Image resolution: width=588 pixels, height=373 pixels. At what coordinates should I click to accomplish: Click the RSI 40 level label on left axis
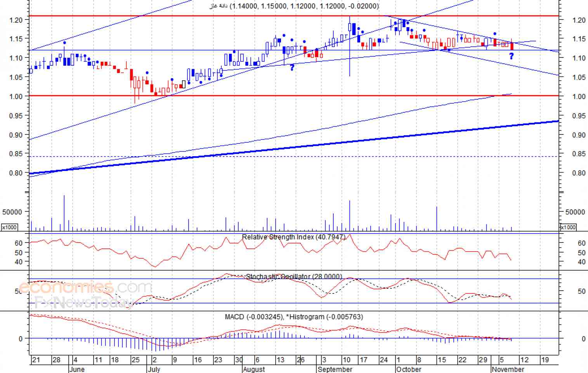click(x=19, y=262)
